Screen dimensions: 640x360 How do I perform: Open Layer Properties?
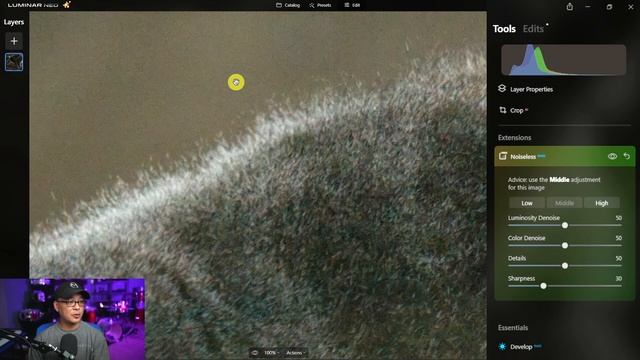pos(531,89)
